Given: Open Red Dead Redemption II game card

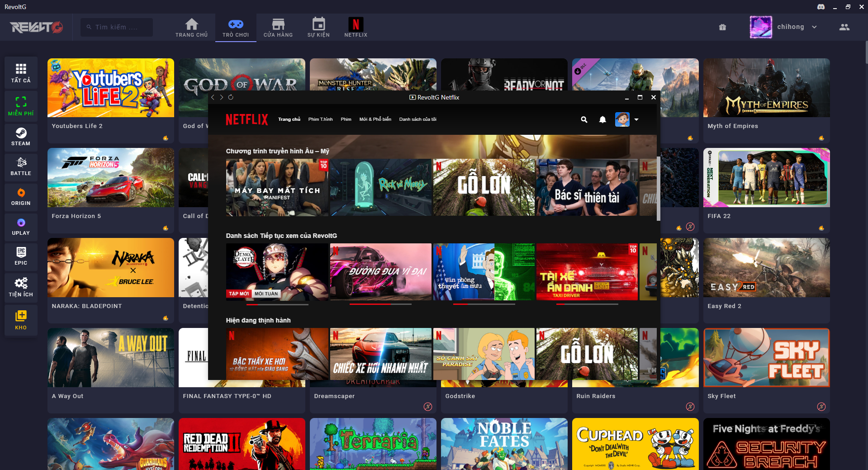Looking at the screenshot, I should pyautogui.click(x=242, y=444).
